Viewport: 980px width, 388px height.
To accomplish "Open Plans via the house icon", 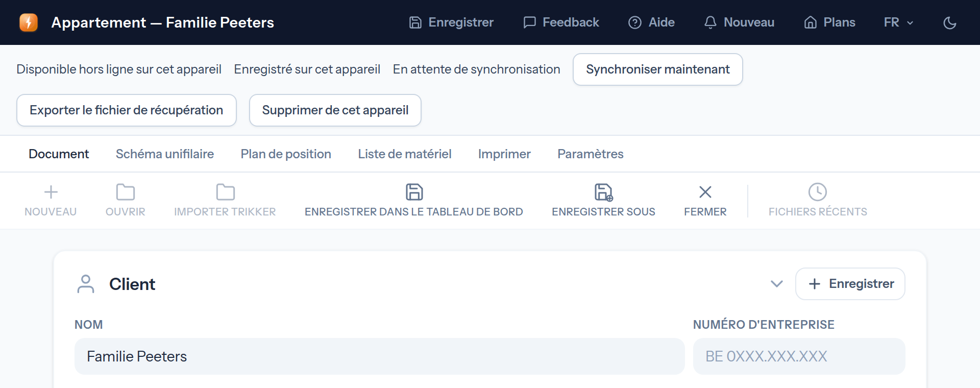I will [811, 22].
